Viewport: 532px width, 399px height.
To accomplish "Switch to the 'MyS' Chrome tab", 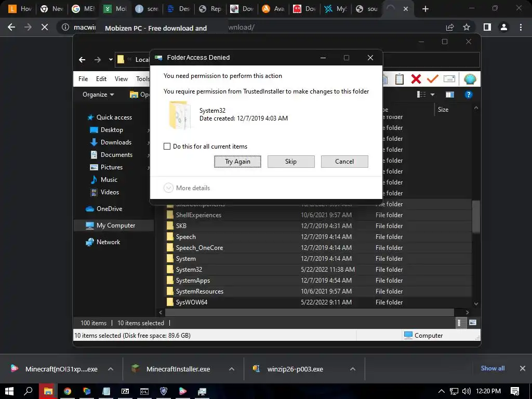I will [335, 9].
